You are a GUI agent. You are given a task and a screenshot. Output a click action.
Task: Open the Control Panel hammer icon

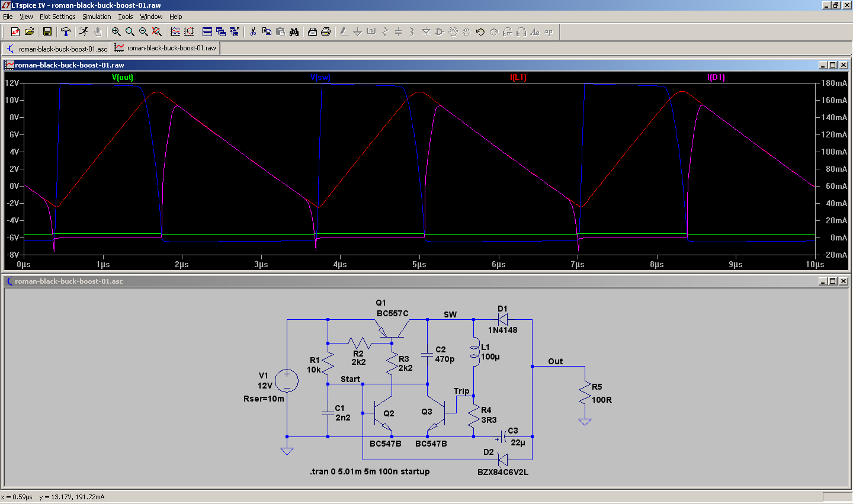[x=66, y=32]
